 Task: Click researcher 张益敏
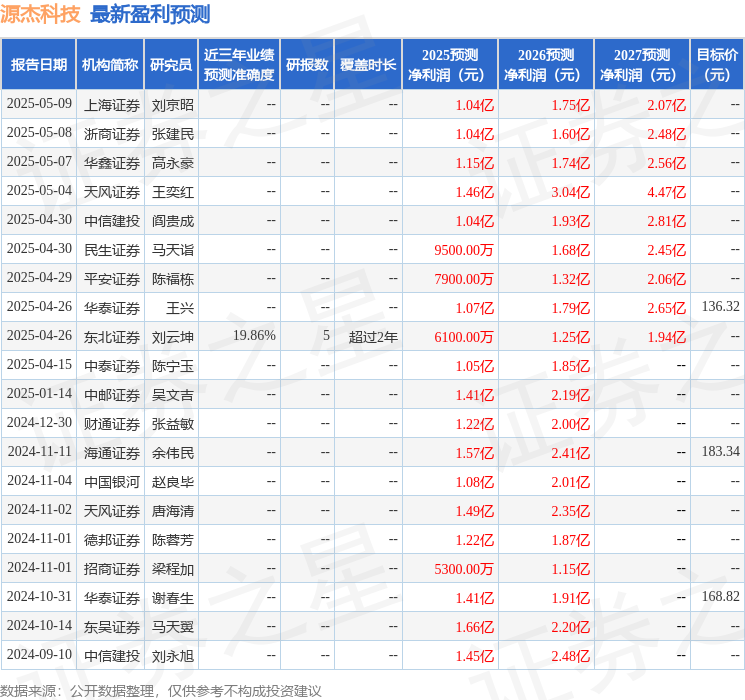coord(172,424)
